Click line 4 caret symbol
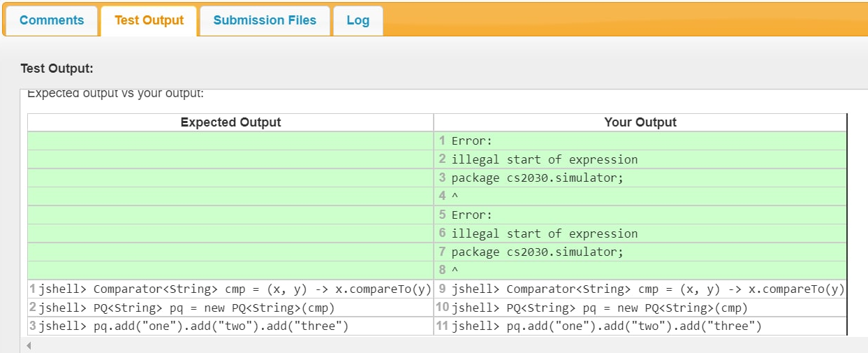This screenshot has width=868, height=353. (x=455, y=196)
